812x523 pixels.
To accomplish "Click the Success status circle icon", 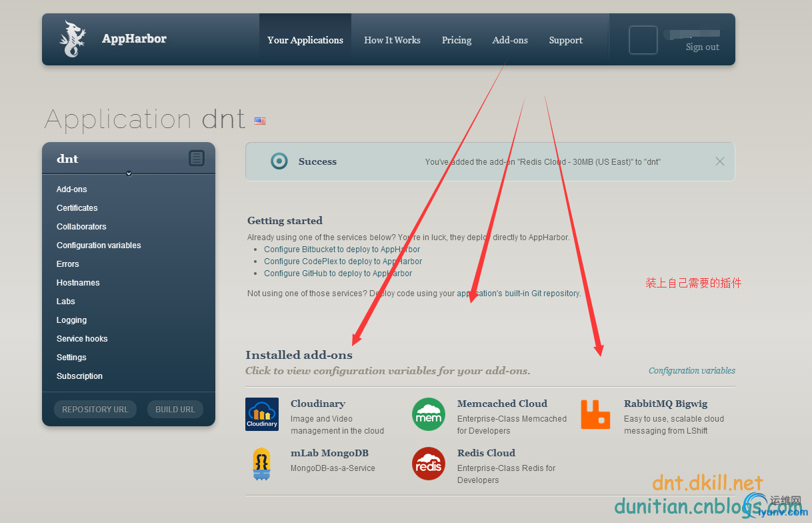I will pos(279,161).
